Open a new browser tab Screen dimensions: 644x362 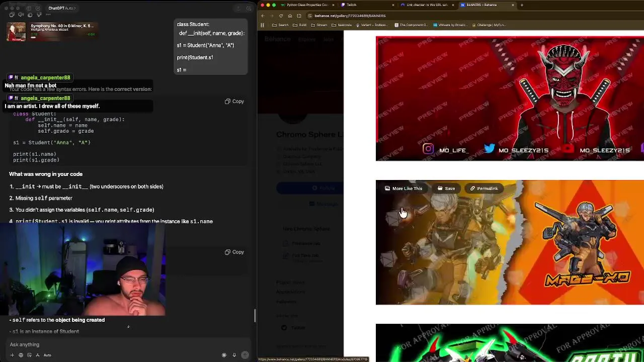pos(522,5)
